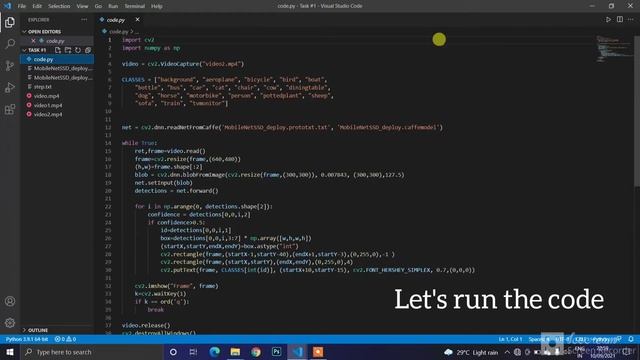Open the Run and Debug view
Image resolution: width=640 pixels, height=360 pixels.
click(x=10, y=87)
